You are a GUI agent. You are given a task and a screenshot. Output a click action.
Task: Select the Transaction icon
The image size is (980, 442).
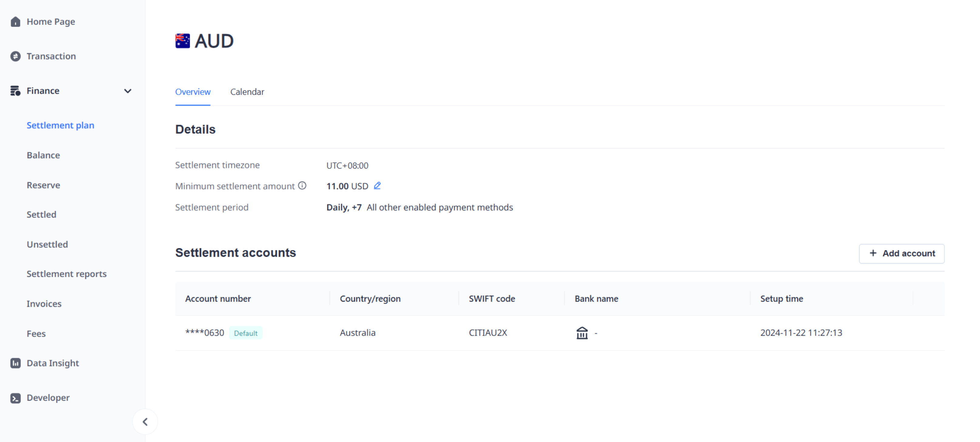pos(15,56)
